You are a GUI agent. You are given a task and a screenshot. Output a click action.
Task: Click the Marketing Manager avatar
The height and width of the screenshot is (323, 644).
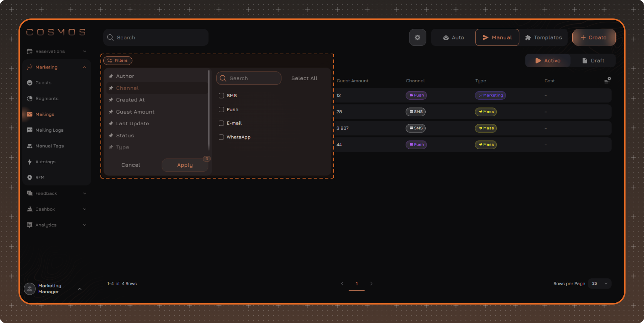point(30,289)
